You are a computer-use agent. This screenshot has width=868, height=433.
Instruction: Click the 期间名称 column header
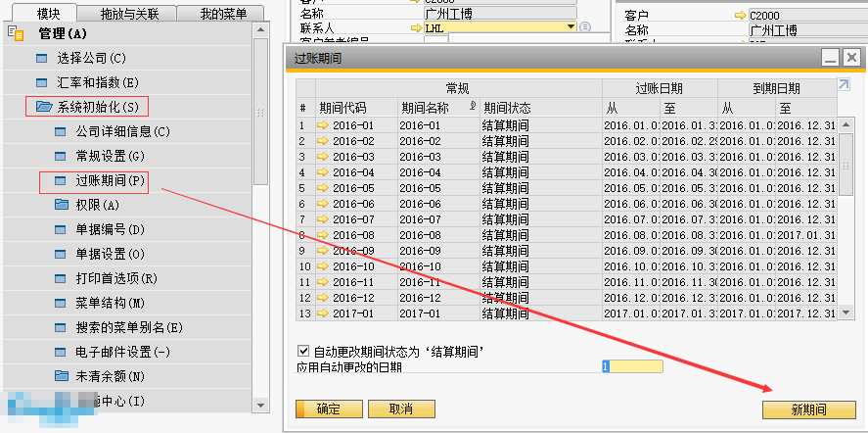point(438,107)
